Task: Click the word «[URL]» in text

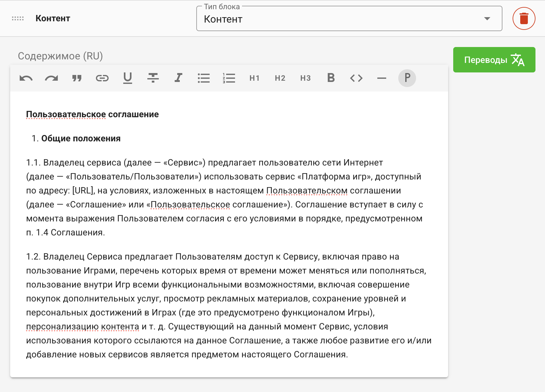Action: pyautogui.click(x=84, y=191)
